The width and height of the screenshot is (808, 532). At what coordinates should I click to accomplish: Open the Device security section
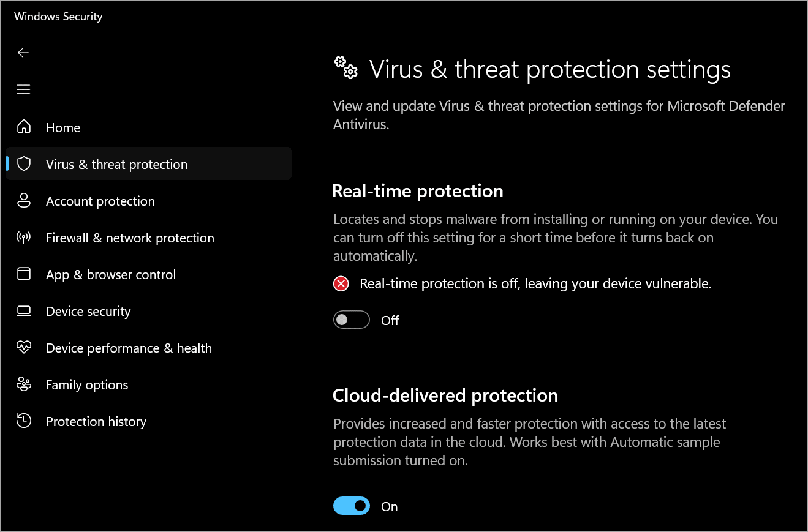pyautogui.click(x=88, y=311)
